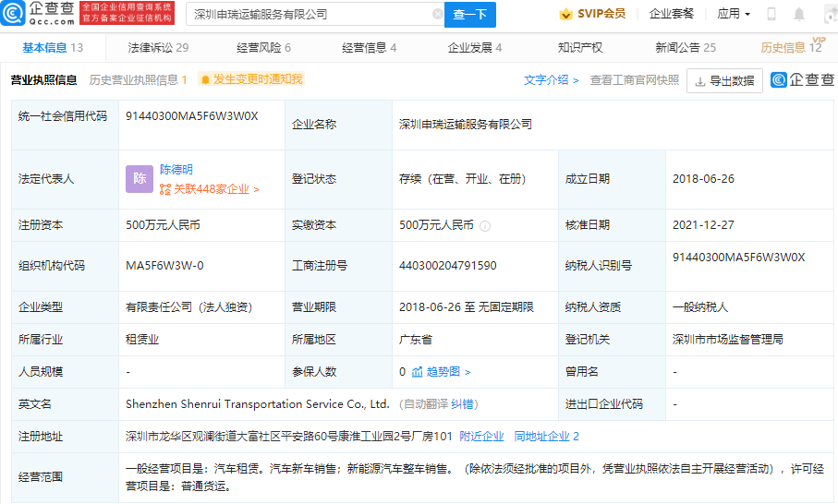
Task: Clear the search box with the X icon
Action: click(x=438, y=15)
